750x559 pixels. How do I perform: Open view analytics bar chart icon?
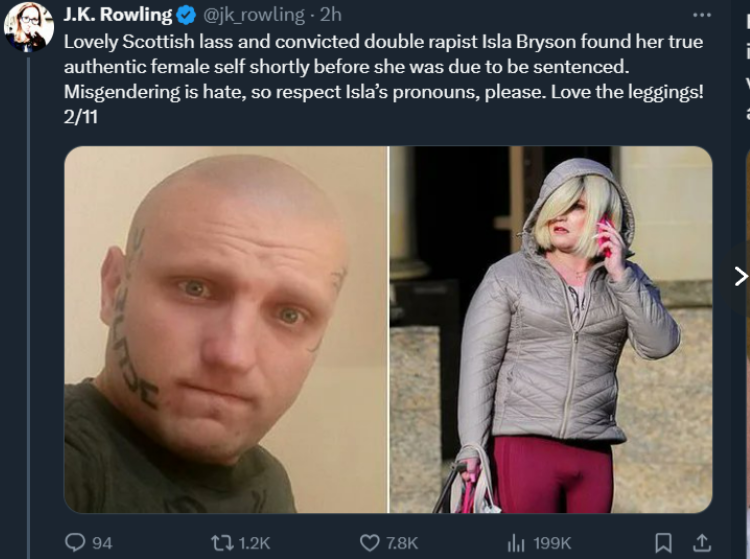(516, 543)
